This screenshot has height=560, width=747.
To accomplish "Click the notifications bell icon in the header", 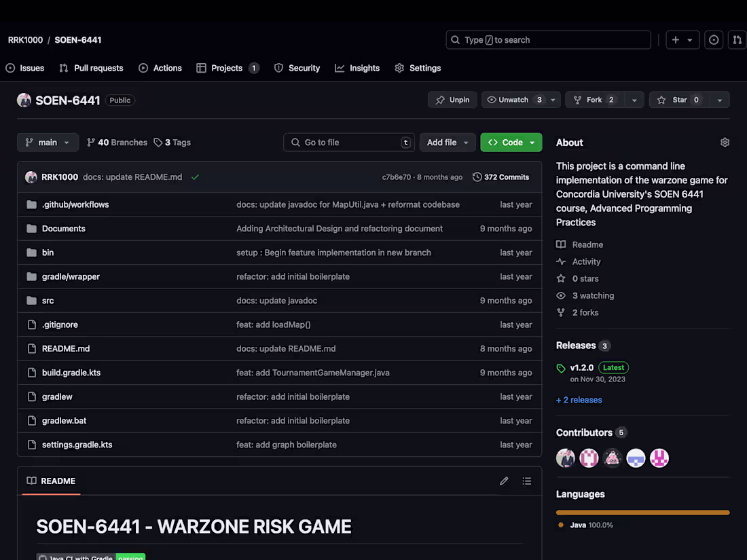I will click(713, 40).
